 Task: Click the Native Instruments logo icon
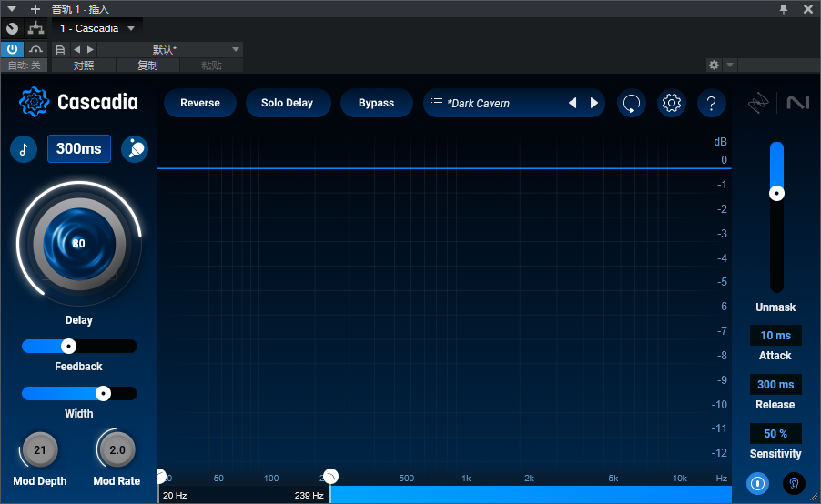pos(798,103)
